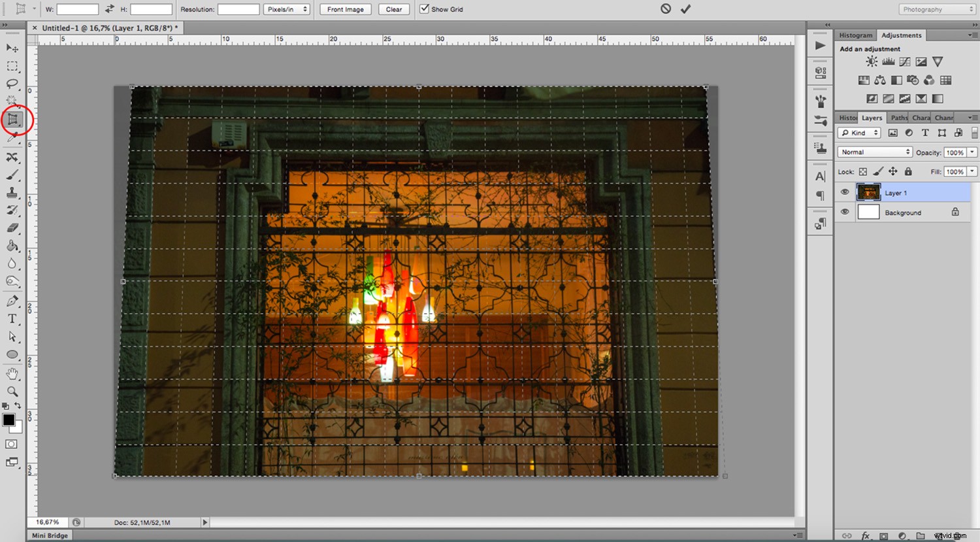980x542 pixels.
Task: Select the Clone Stamp tool
Action: [12, 193]
